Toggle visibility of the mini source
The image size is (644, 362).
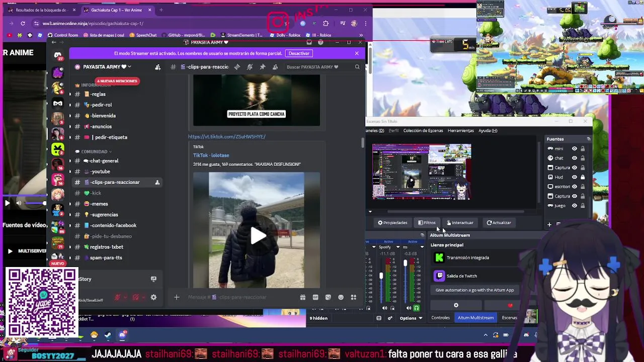click(x=574, y=149)
